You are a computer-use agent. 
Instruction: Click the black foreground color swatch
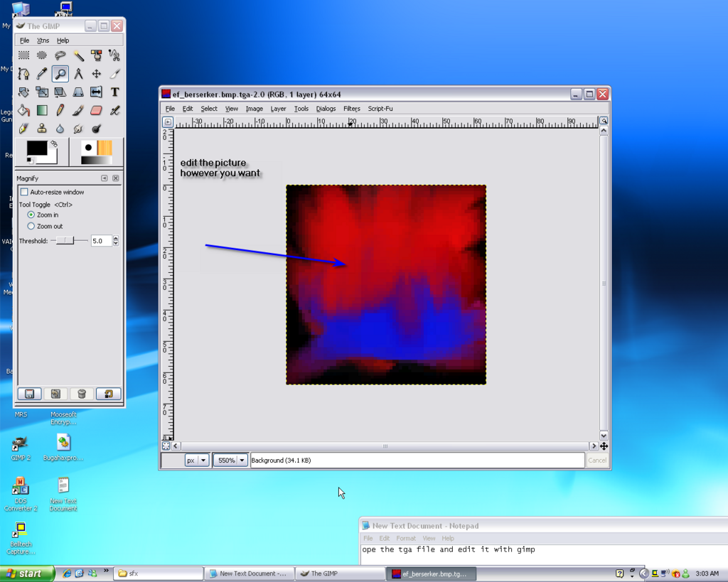[36, 149]
